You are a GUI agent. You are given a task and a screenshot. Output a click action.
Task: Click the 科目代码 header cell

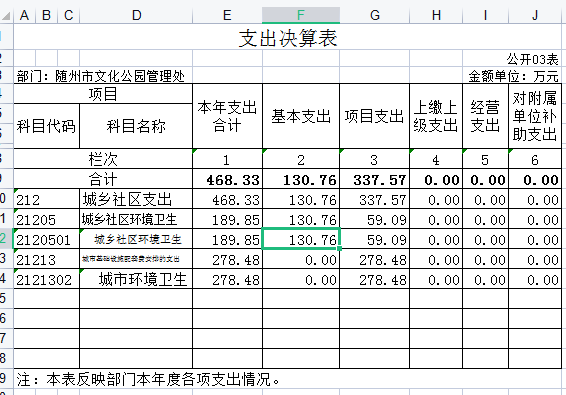(47, 126)
